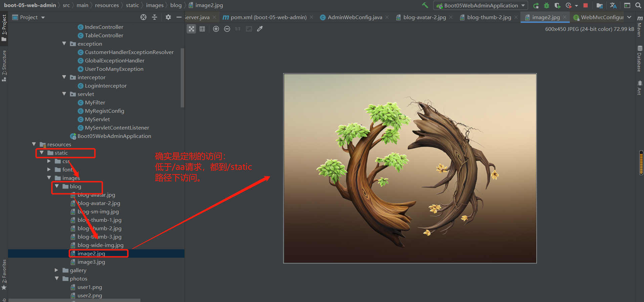
Task: Show hidden editor tabs chevron
Action: (629, 17)
